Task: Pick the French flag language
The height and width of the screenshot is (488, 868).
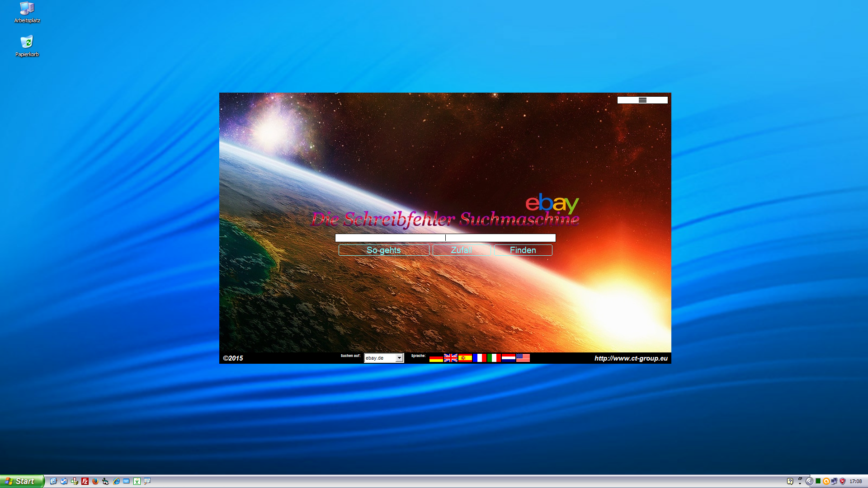Action: [480, 358]
